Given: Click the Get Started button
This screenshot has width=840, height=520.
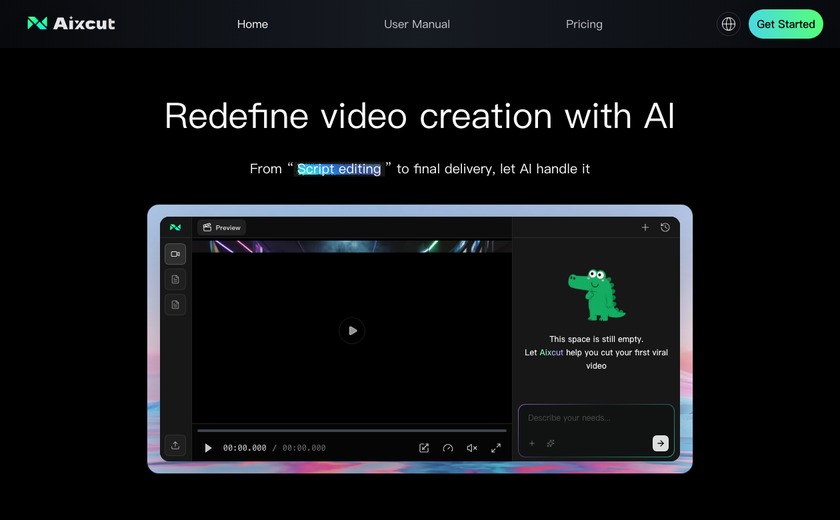Looking at the screenshot, I should (x=785, y=24).
